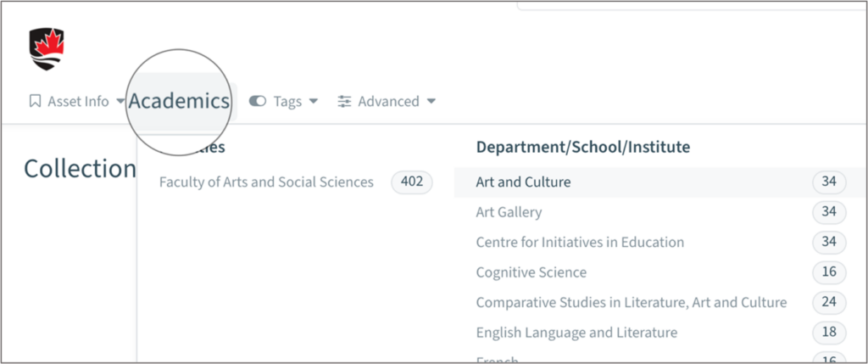868x364 pixels.
Task: Expand the Advanced dropdown caret
Action: (x=431, y=101)
